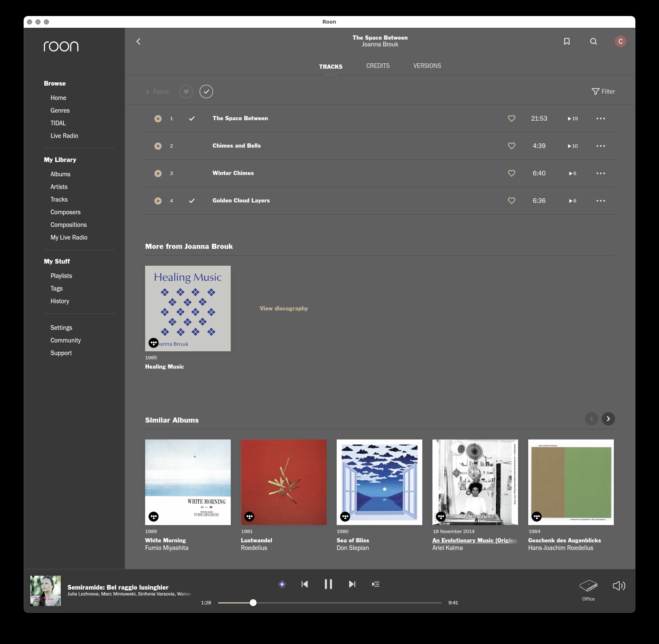Favorite The Space Between track heart
This screenshot has height=644, width=659.
[511, 119]
